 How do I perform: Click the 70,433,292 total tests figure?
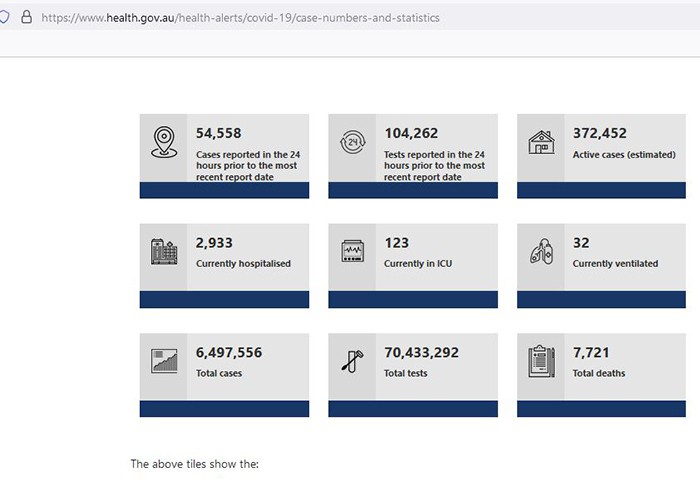point(421,352)
